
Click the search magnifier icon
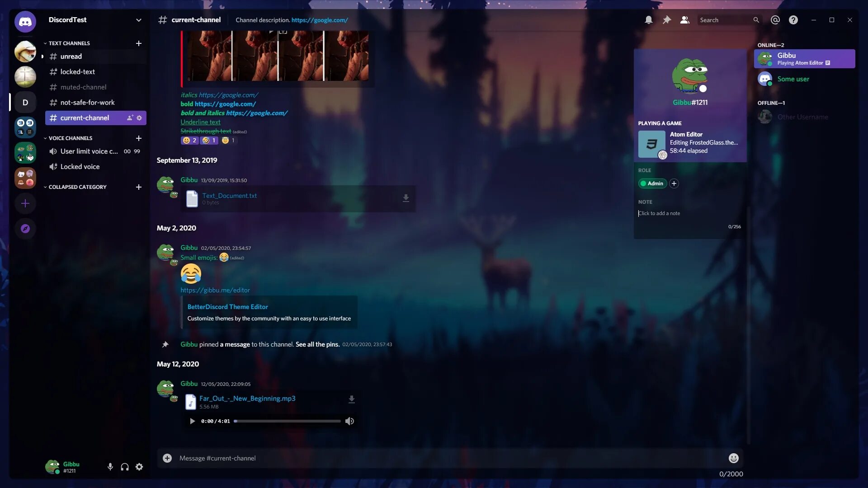[756, 20]
